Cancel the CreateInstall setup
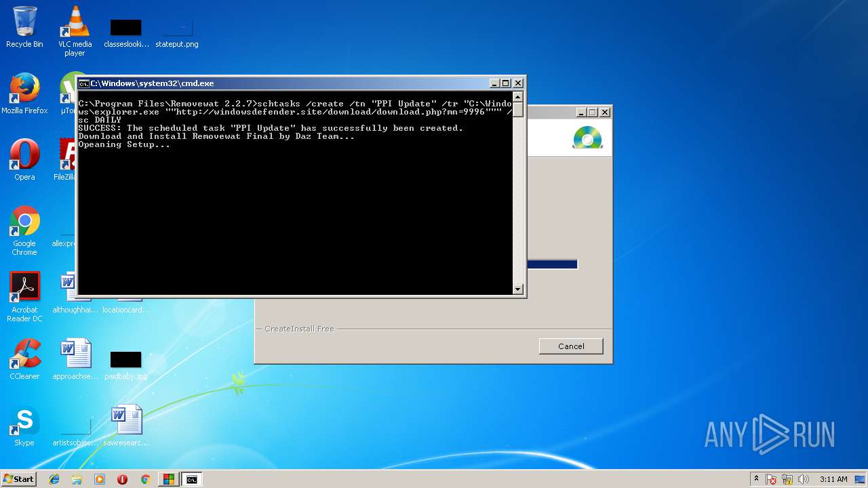Viewport: 868px width, 488px height. (571, 346)
